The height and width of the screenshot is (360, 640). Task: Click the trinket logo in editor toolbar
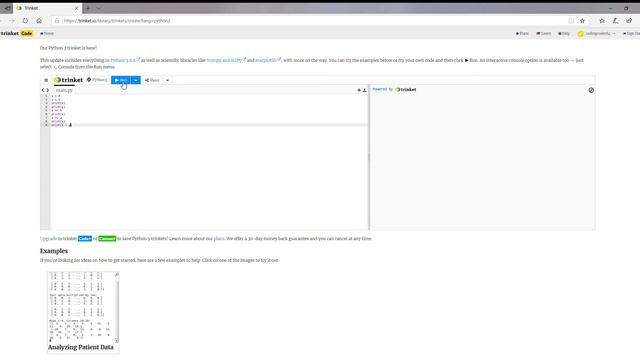68,80
